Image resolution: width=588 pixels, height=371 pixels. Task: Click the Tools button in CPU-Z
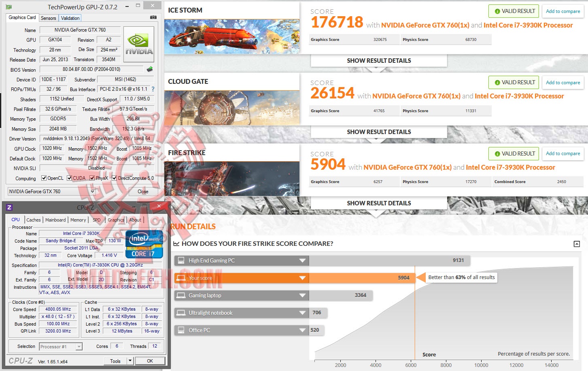[x=115, y=361]
